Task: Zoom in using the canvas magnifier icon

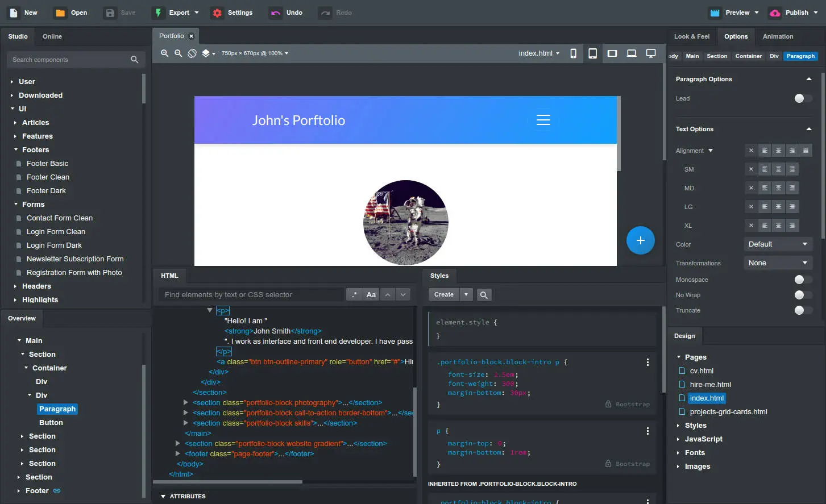Action: pyautogui.click(x=164, y=53)
